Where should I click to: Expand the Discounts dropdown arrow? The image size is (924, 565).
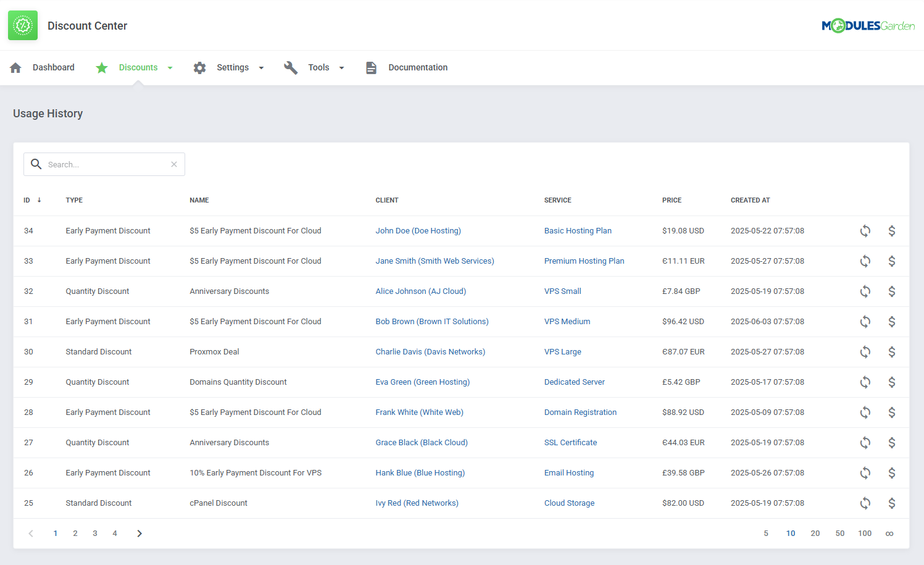tap(170, 68)
